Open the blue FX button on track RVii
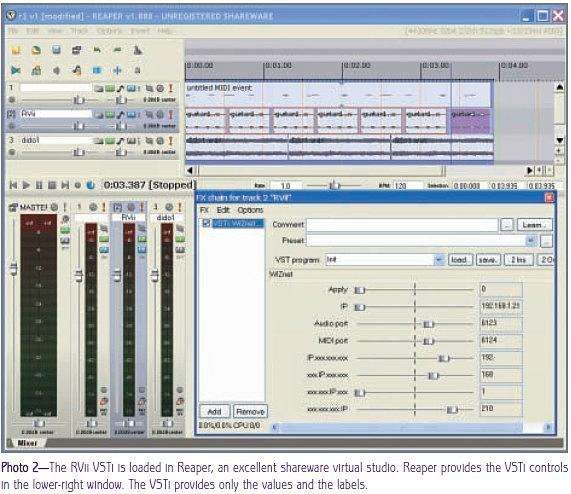This screenshot has width=571, height=494. pyautogui.click(x=131, y=115)
